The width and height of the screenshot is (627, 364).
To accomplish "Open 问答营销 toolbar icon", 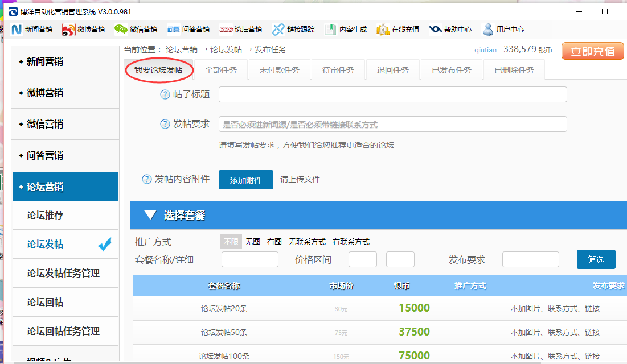I will tap(174, 30).
